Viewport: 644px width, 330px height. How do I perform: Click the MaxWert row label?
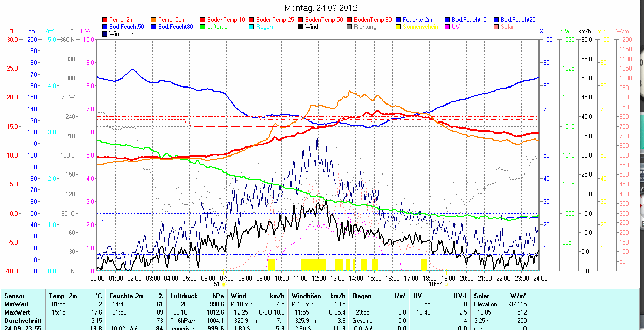pos(16,312)
